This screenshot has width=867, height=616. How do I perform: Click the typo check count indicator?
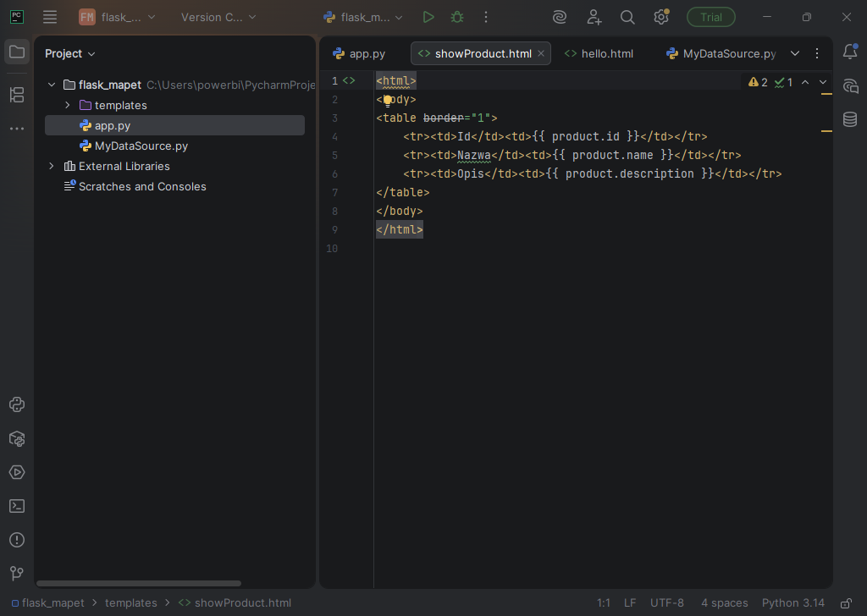(x=783, y=82)
